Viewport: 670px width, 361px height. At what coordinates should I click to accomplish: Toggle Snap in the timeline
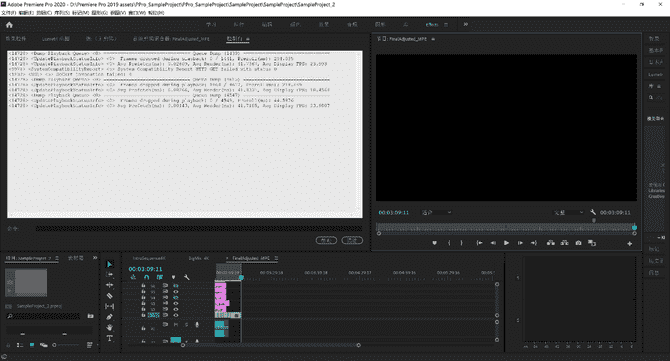click(x=147, y=277)
